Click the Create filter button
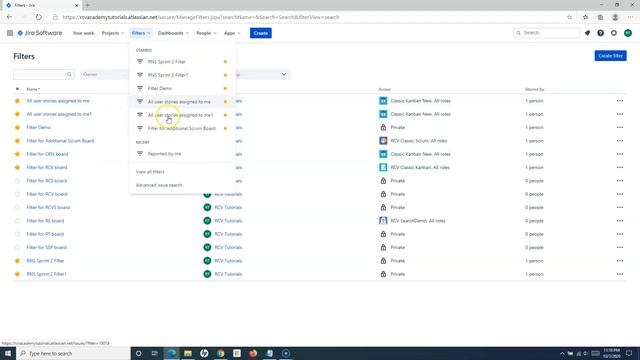 pos(610,56)
